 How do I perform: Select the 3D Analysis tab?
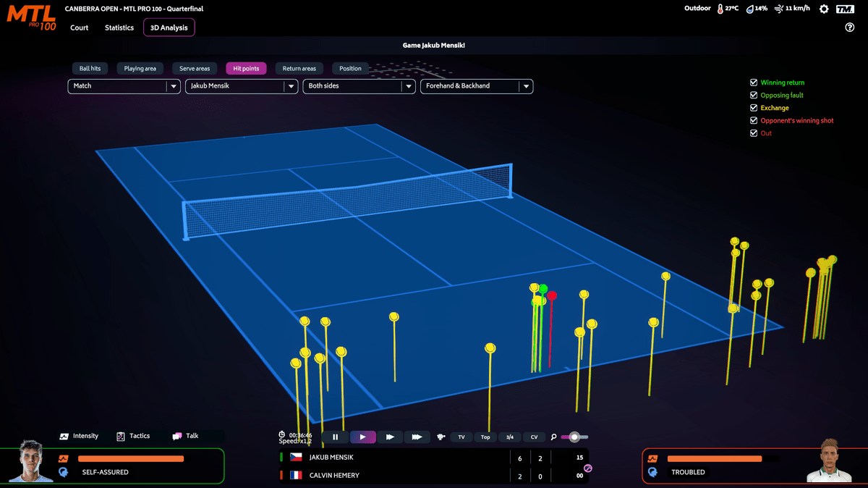pyautogui.click(x=169, y=28)
